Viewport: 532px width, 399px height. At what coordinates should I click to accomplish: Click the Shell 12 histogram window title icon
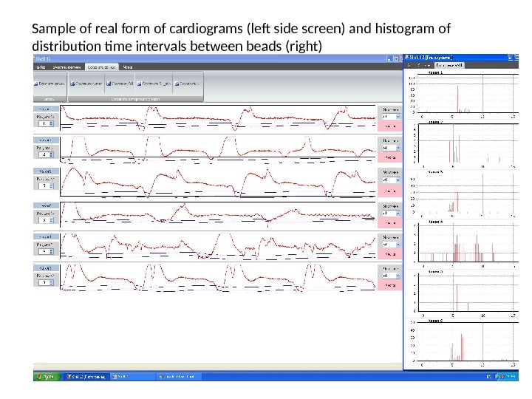tap(406, 58)
